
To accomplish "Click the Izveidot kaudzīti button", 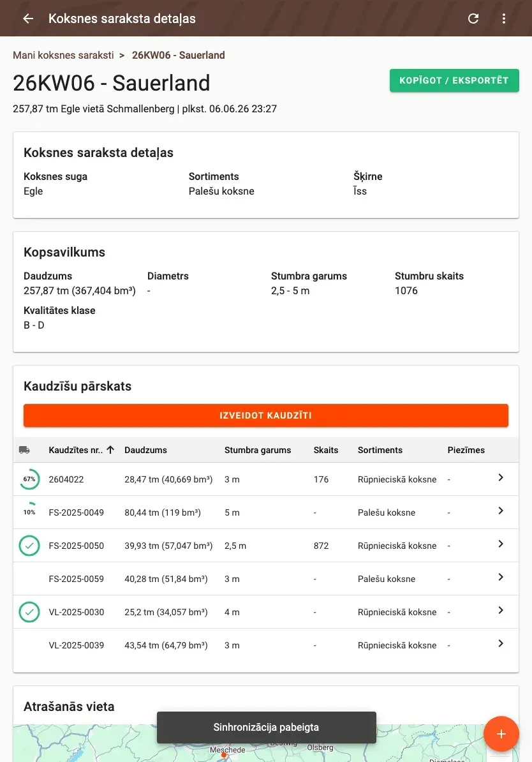I will [266, 415].
